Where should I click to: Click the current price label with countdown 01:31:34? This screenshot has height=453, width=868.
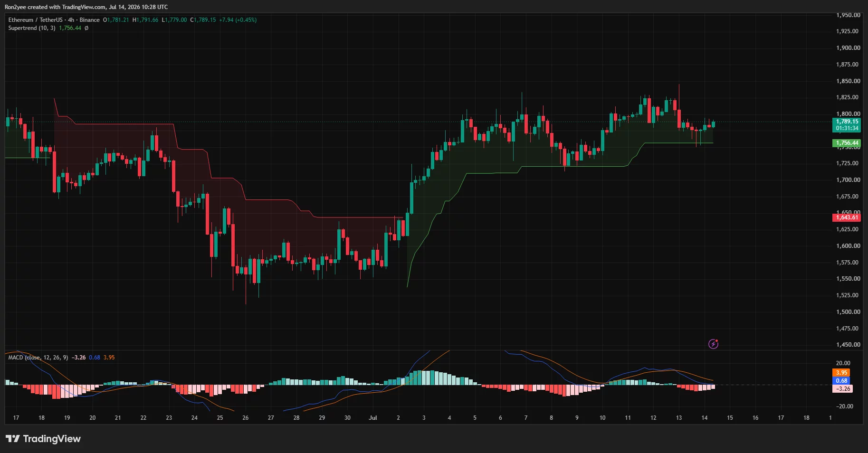[847, 125]
